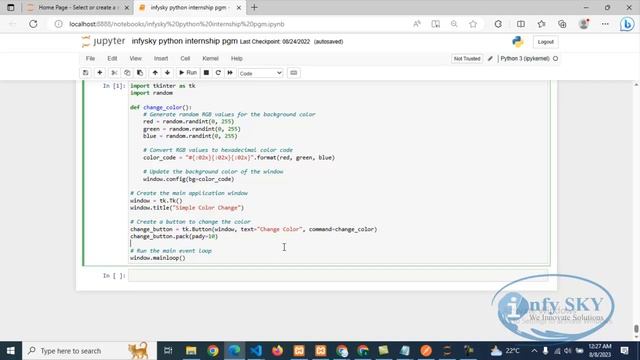Open the Favorites list icon

[542, 24]
